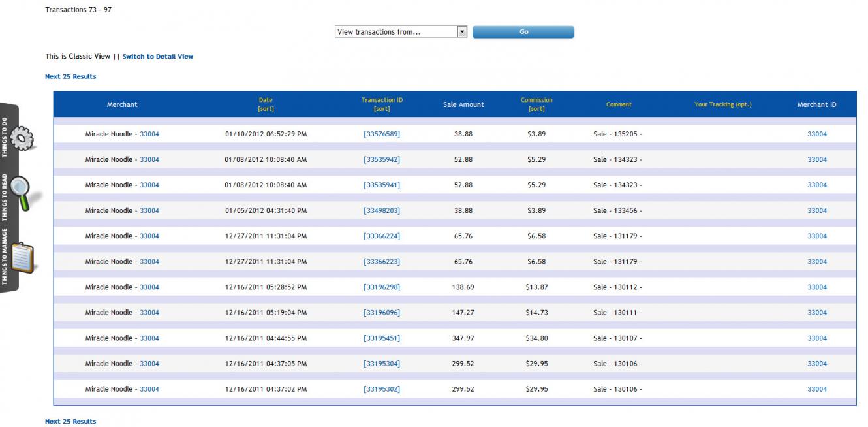Click date 12/16/2011 05:28:52 PM
The width and height of the screenshot is (868, 427).
pyautogui.click(x=266, y=287)
